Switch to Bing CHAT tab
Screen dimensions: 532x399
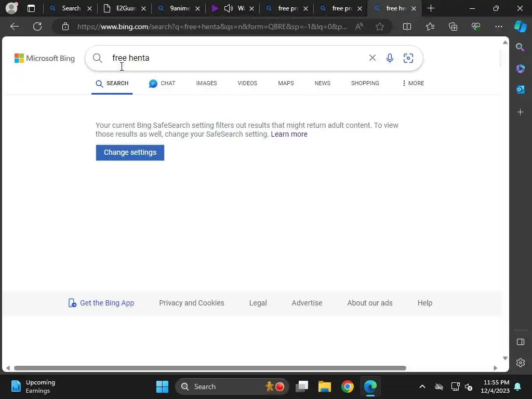[162, 84]
